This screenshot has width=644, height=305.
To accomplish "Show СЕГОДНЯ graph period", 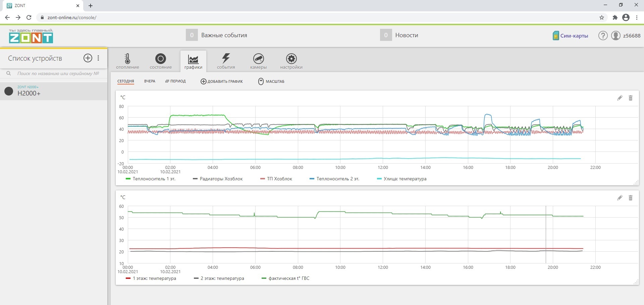I will (126, 81).
